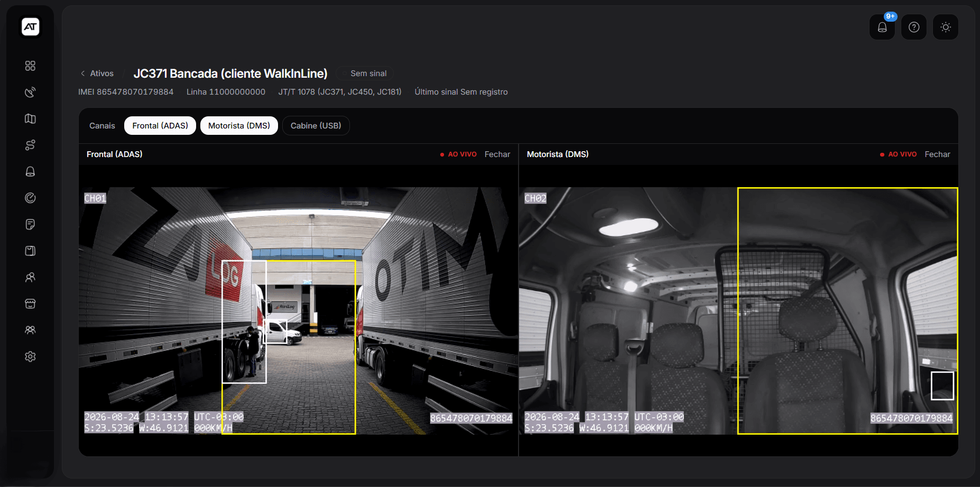The height and width of the screenshot is (487, 980).
Task: Open the two-person users icon in sidebar
Action: [x=30, y=277]
